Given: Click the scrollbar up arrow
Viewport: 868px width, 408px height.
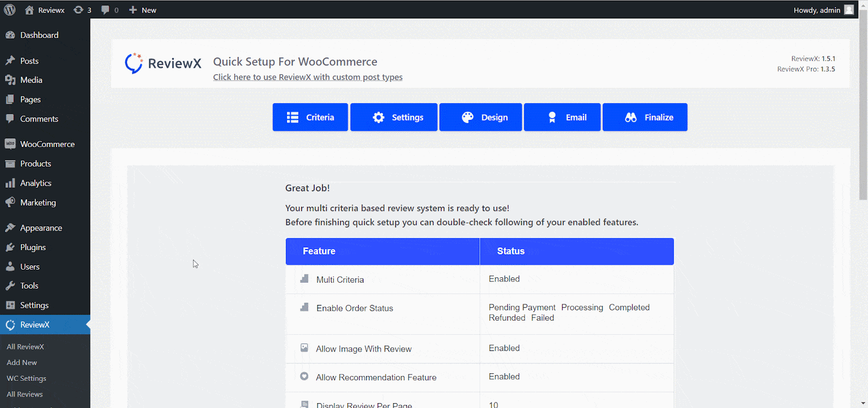Looking at the screenshot, I should 863,4.
